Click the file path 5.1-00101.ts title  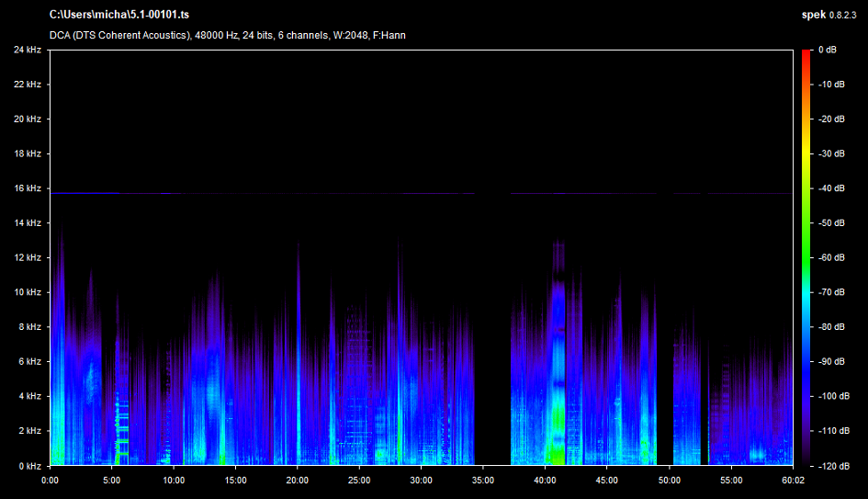pos(118,16)
